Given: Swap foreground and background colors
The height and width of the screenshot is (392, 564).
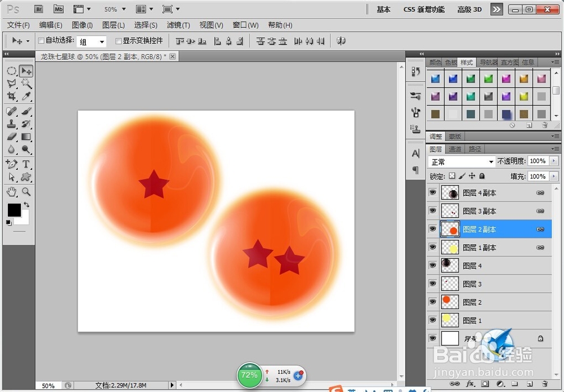Looking at the screenshot, I should pos(27,205).
